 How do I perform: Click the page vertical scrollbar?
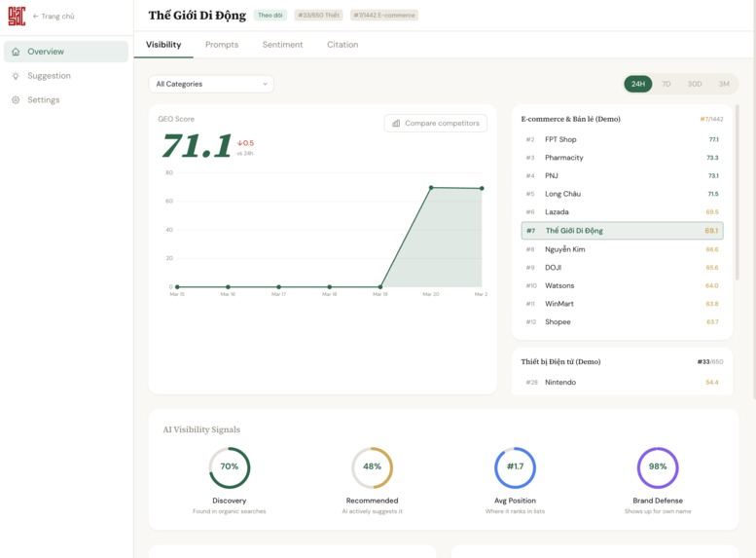[754, 200]
